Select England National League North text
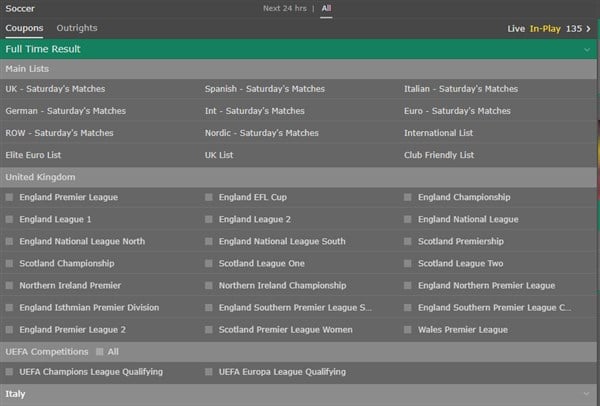Image resolution: width=600 pixels, height=406 pixels. point(82,241)
